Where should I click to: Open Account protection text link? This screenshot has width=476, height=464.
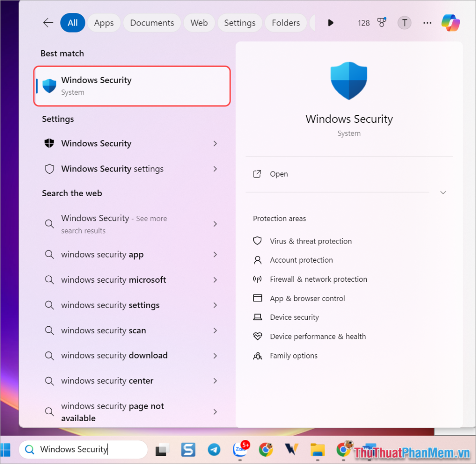301,260
